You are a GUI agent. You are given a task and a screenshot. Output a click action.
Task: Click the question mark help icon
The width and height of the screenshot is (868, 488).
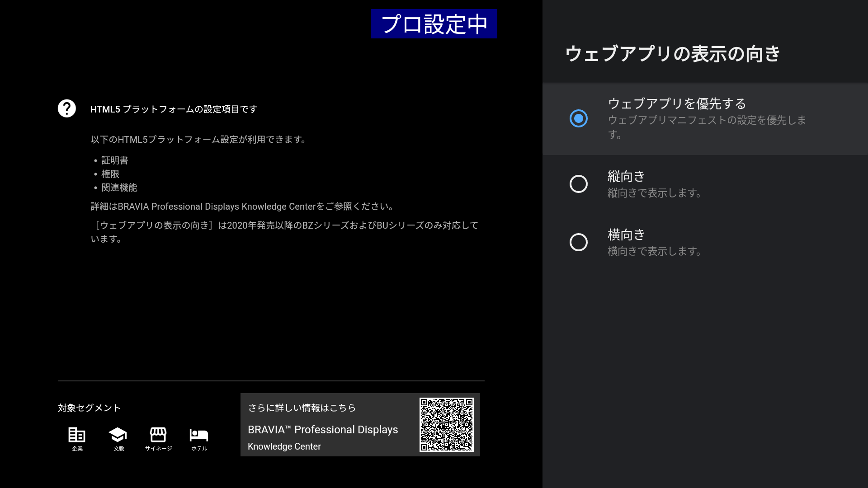[67, 108]
